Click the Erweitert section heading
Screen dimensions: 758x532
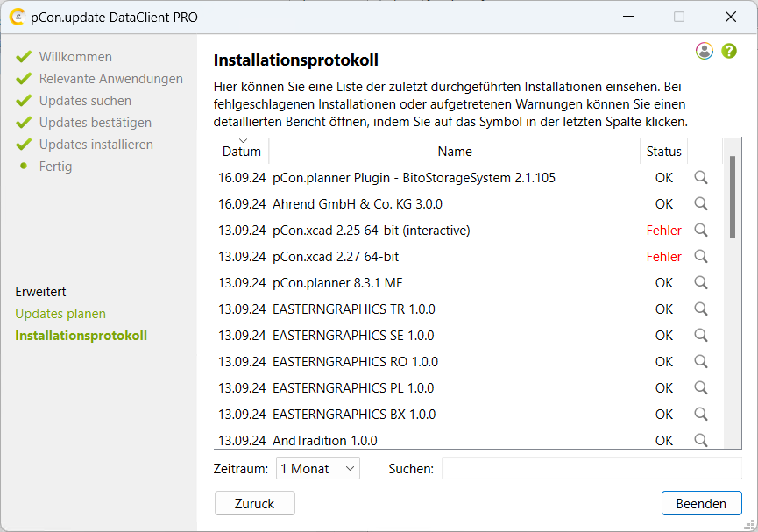[40, 292]
